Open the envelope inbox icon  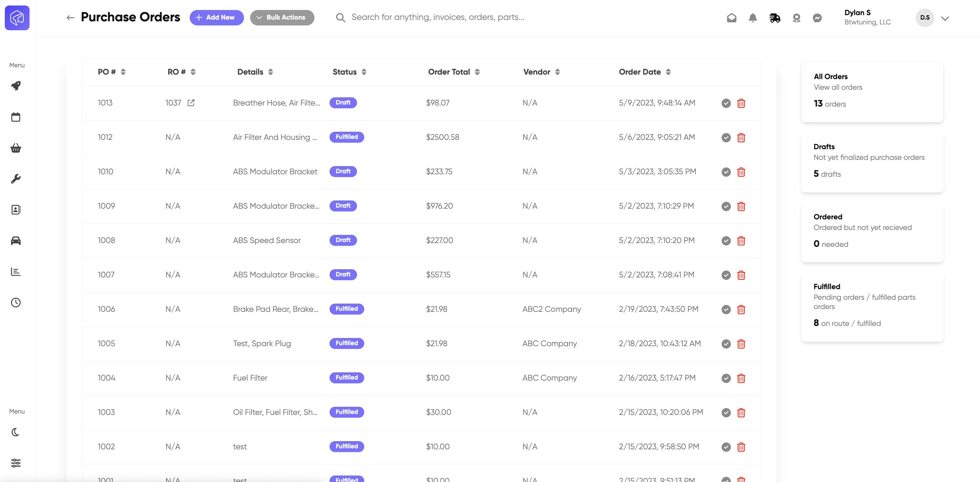coord(732,18)
